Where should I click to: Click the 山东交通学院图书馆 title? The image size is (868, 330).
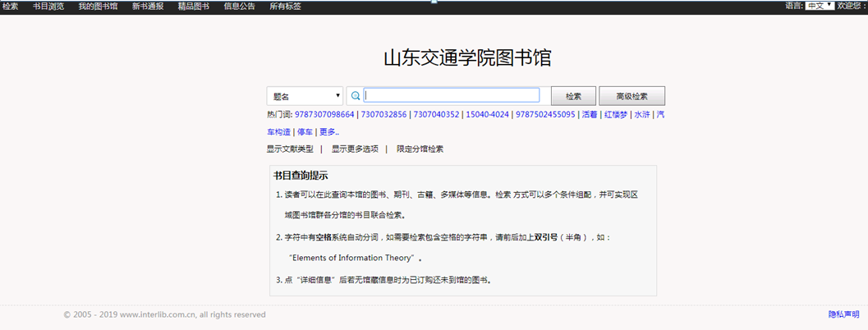click(x=467, y=57)
